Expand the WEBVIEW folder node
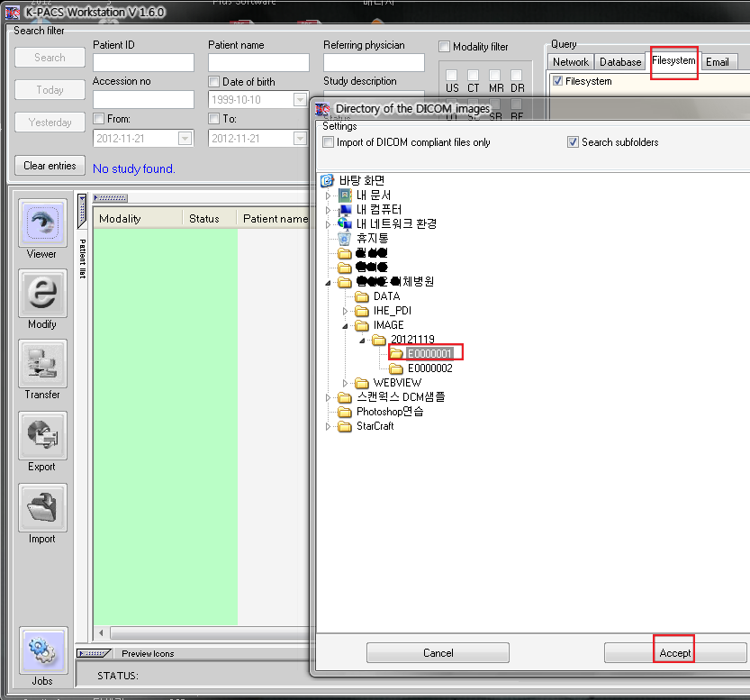Viewport: 750px width, 700px height. tap(345, 383)
